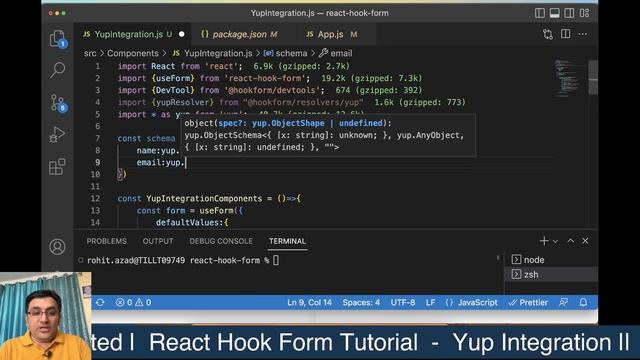Open changes compare icon in editor toolbar

click(548, 34)
